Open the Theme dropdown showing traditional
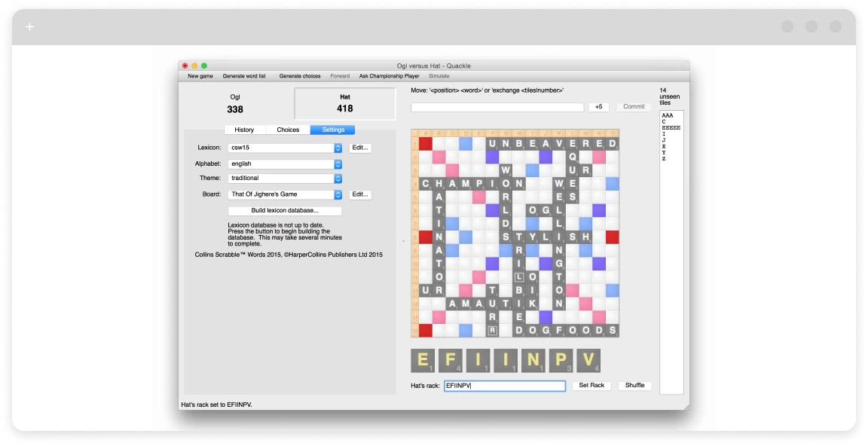This screenshot has height=446, width=868. (x=286, y=179)
